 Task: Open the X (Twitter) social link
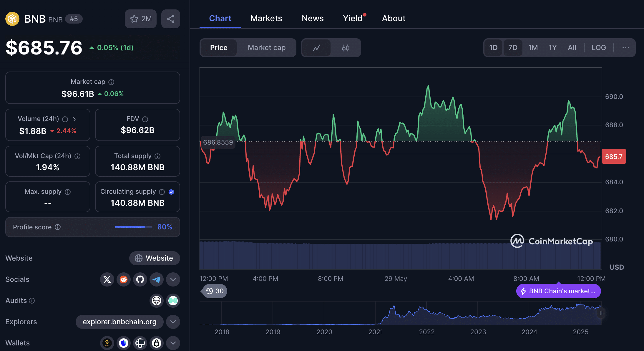(107, 279)
